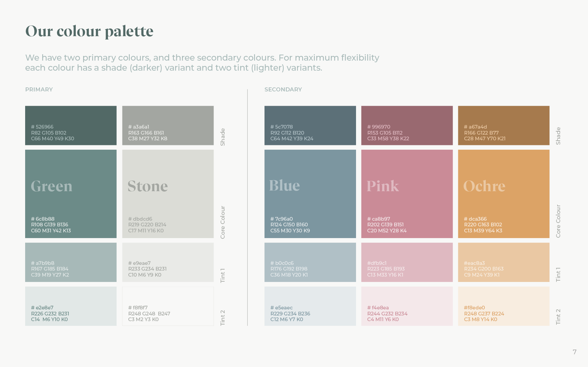Click the SECONDARY section label
Viewport: 588px width, 367px height.
(x=283, y=89)
